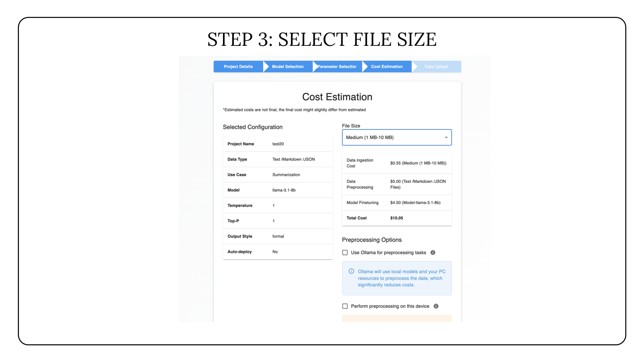The image size is (644, 362).
Task: Jump to the Data Upload step
Action: click(x=436, y=67)
